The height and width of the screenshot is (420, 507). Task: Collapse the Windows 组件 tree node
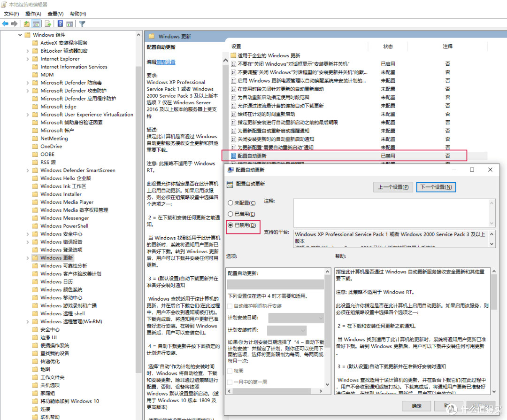coord(20,35)
